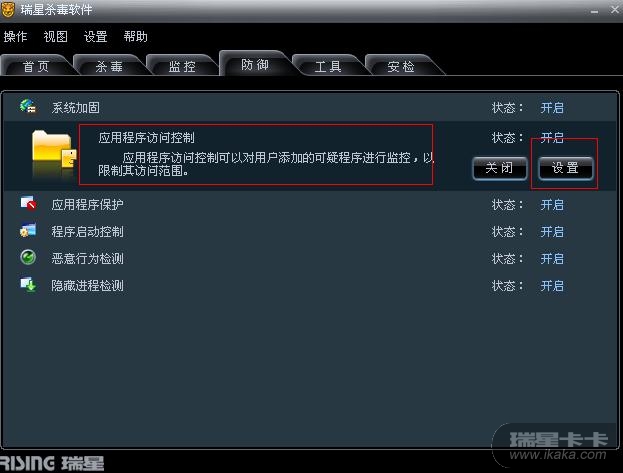This screenshot has height=473, width=623.
Task: Switch to the 杀毒 tab
Action: point(109,66)
